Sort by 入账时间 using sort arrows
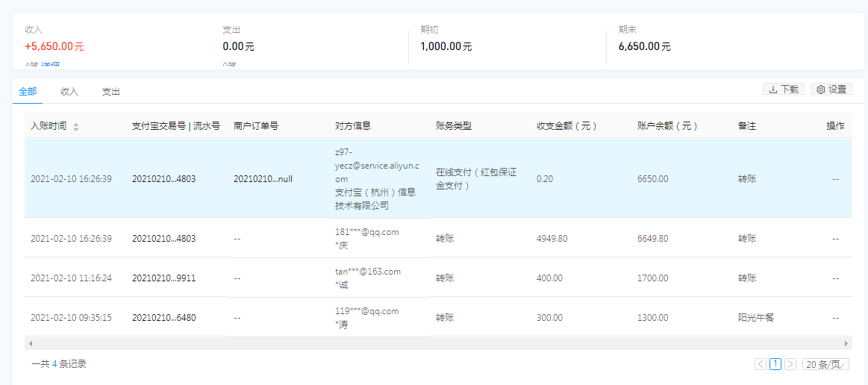 pos(75,127)
